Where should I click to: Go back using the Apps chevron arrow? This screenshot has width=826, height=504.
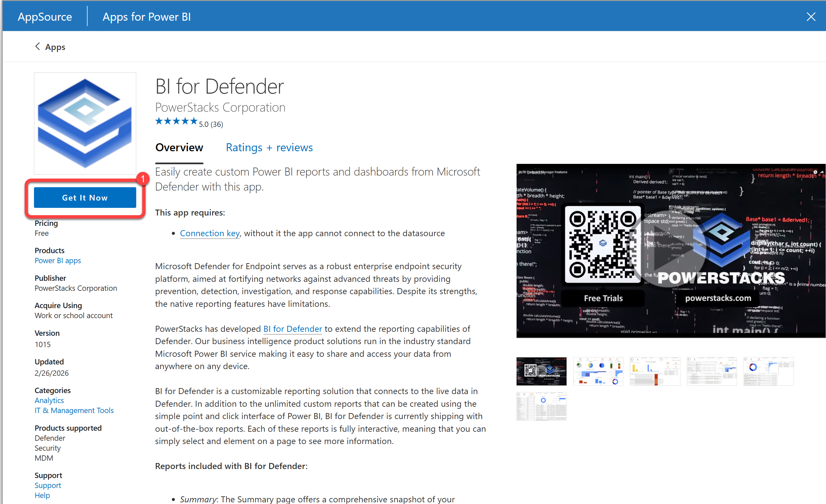[37, 47]
